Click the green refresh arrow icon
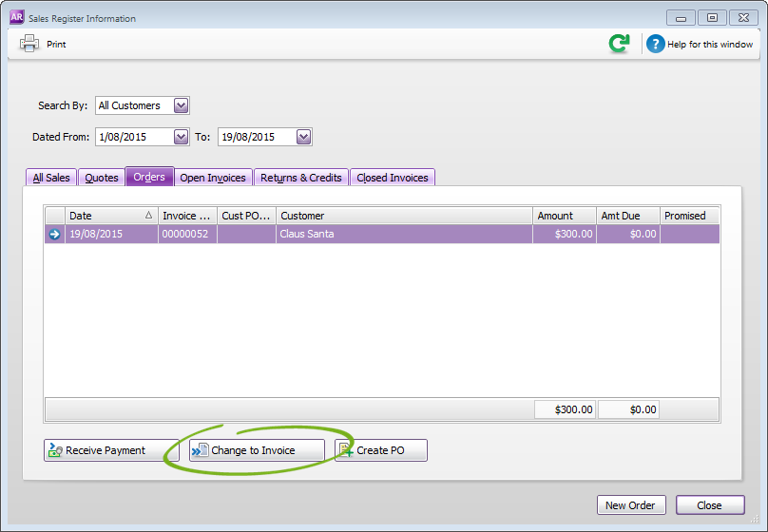768x532 pixels. point(619,44)
